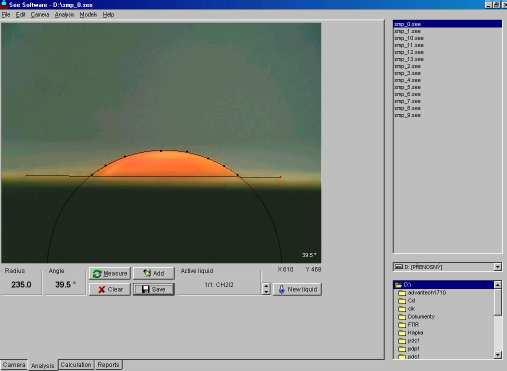Save result using the floppy disk button
This screenshot has width=507, height=371.
click(x=154, y=289)
